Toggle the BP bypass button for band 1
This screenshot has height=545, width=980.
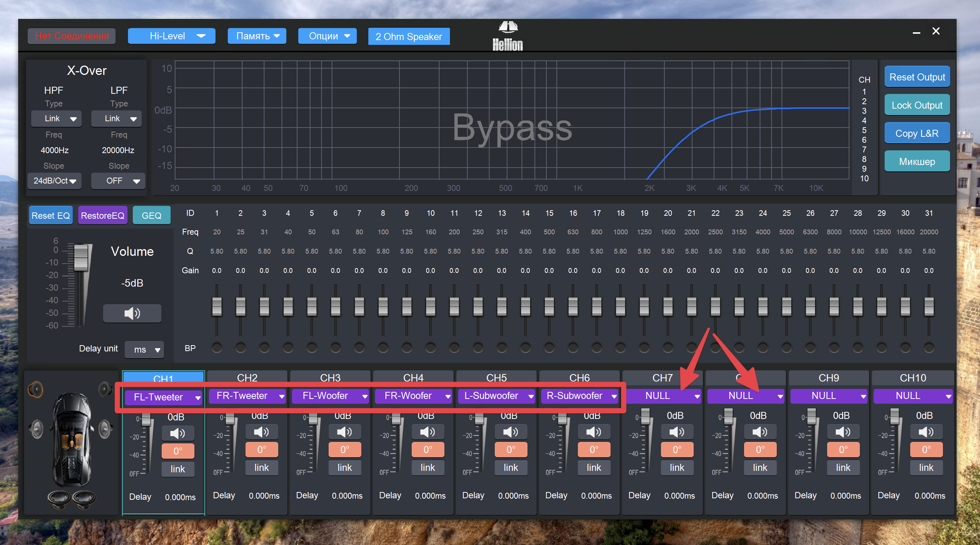(217, 347)
